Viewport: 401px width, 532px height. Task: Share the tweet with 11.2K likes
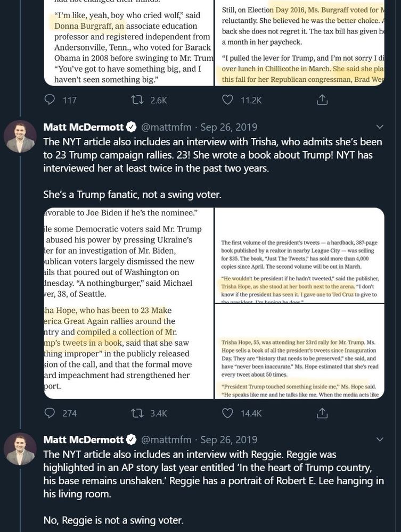[x=322, y=100]
